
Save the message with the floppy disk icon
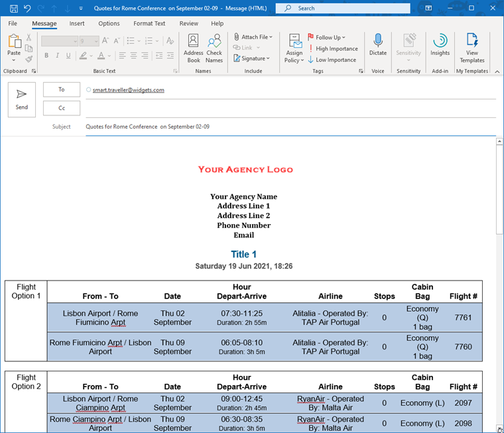coord(11,9)
